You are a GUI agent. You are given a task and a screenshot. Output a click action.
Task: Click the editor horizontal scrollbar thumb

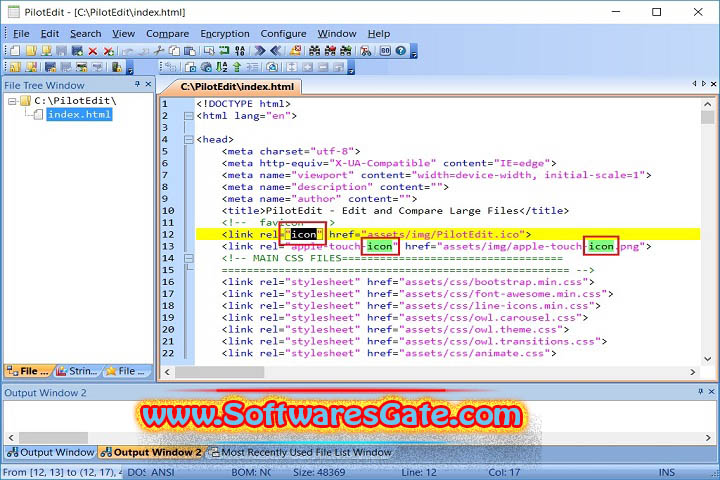(x=219, y=372)
